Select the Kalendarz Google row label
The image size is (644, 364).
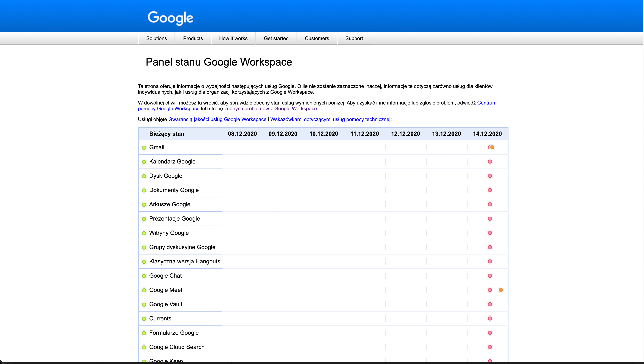point(172,162)
